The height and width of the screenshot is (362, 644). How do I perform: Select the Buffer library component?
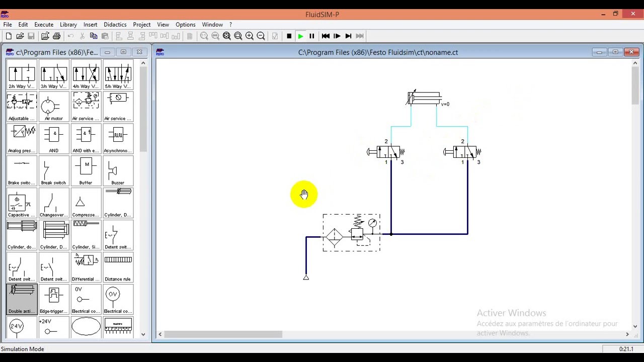[x=86, y=171]
